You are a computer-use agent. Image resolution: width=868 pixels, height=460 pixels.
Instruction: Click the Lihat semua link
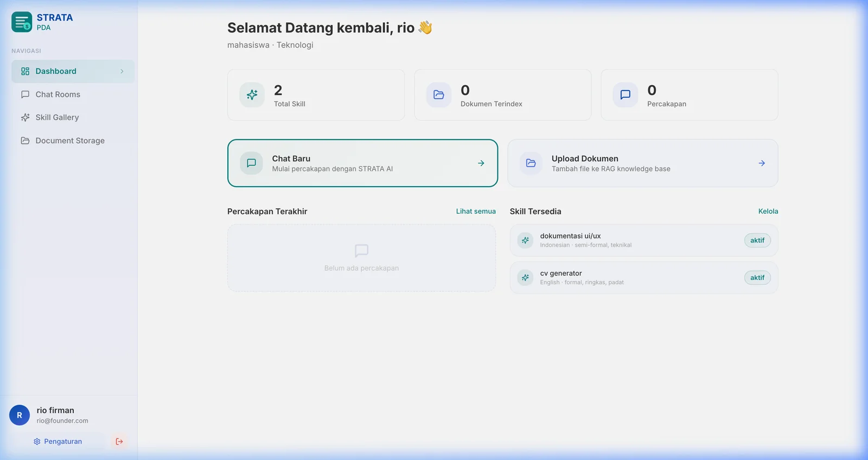[x=476, y=212]
